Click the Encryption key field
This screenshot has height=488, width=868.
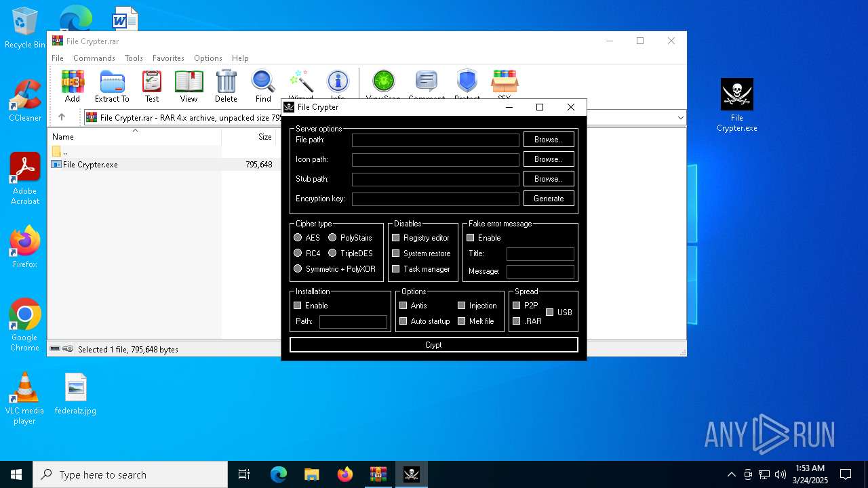point(435,199)
